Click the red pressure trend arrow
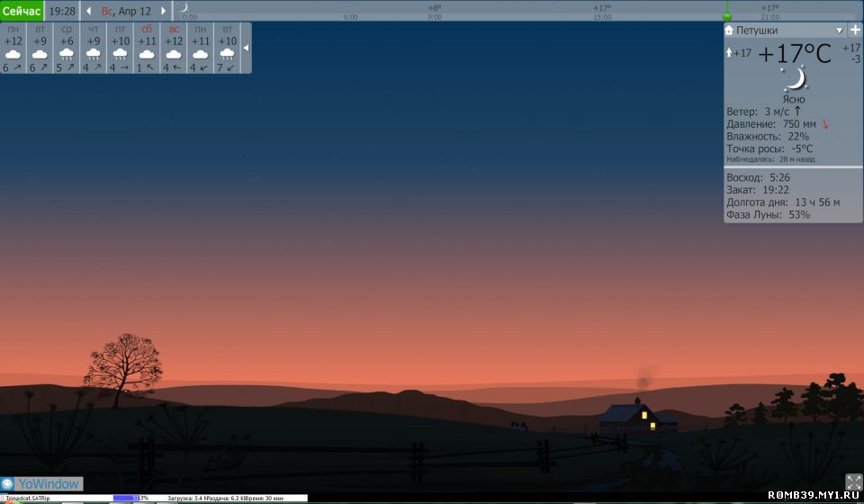Image resolution: width=864 pixels, height=504 pixels. click(825, 124)
